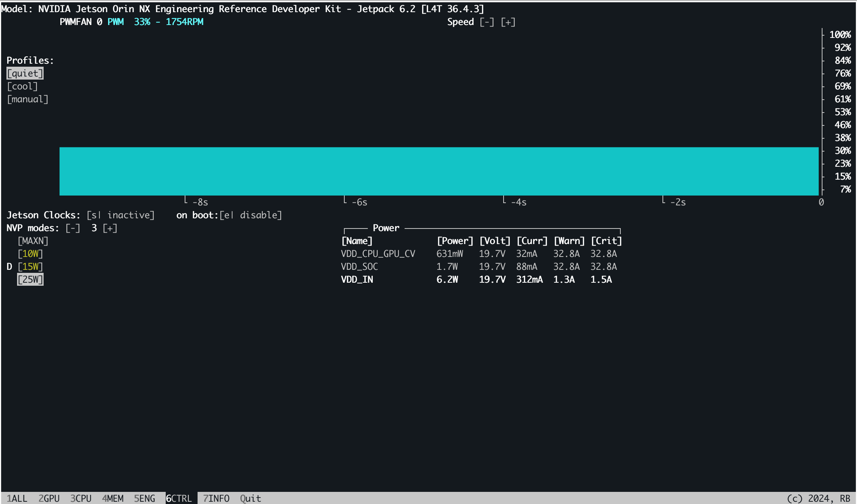Viewport: 857px width, 504px height.
Task: Open the 4MEM tab
Action: (x=113, y=498)
